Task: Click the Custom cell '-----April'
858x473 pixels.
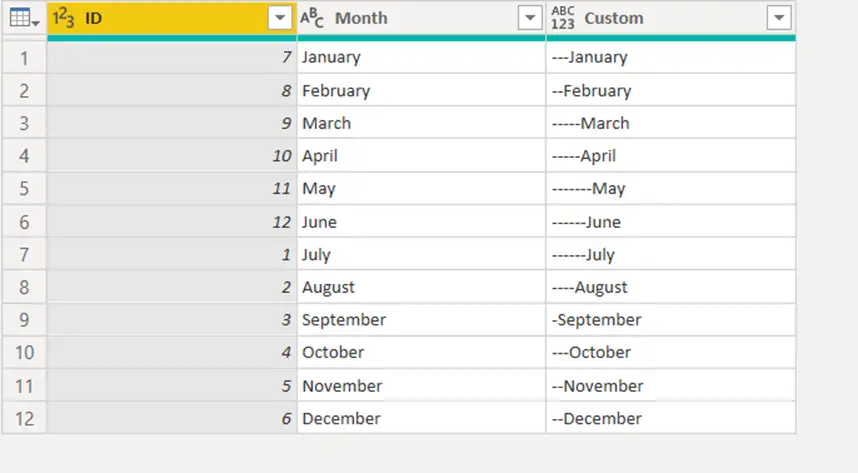Action: pos(671,156)
